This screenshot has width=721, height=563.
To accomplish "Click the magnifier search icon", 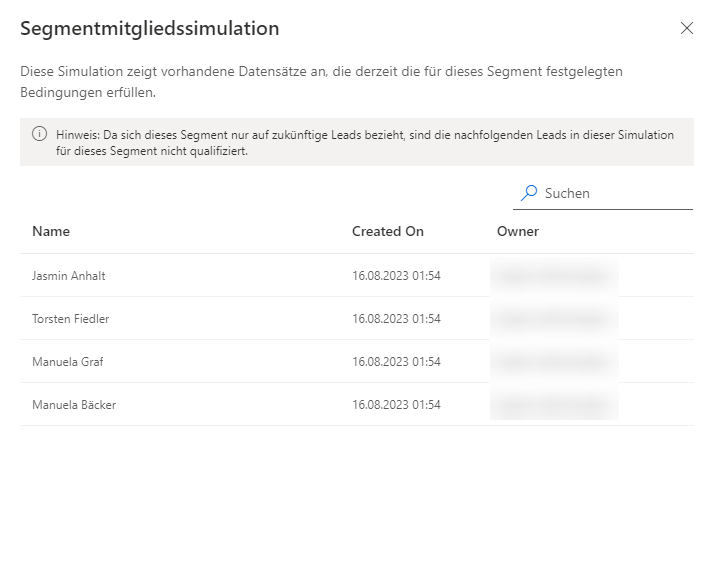I will 529,193.
